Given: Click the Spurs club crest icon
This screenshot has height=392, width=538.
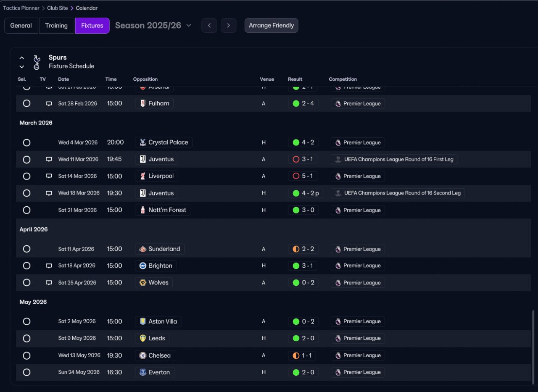Looking at the screenshot, I should (x=37, y=62).
